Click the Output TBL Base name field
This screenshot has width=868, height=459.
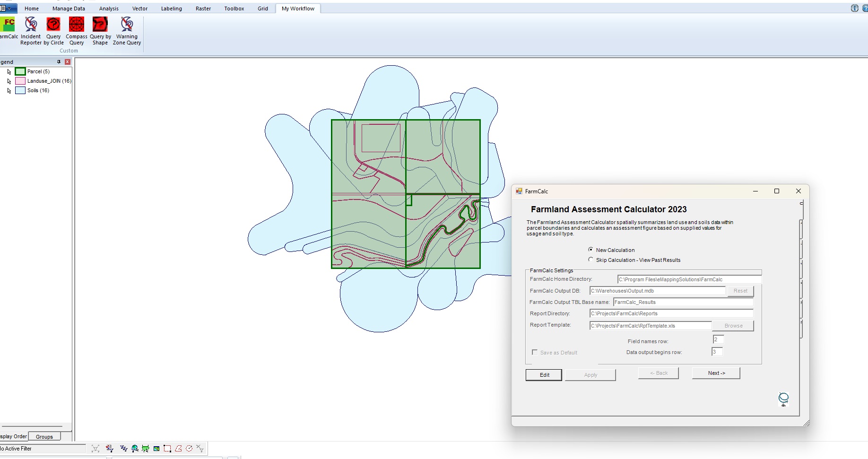point(683,302)
